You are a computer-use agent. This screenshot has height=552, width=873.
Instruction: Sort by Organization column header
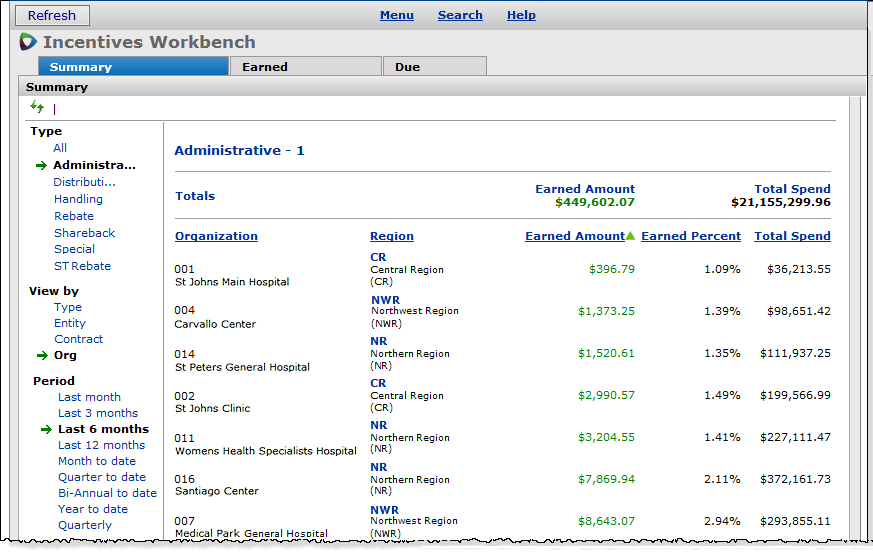pyautogui.click(x=216, y=237)
